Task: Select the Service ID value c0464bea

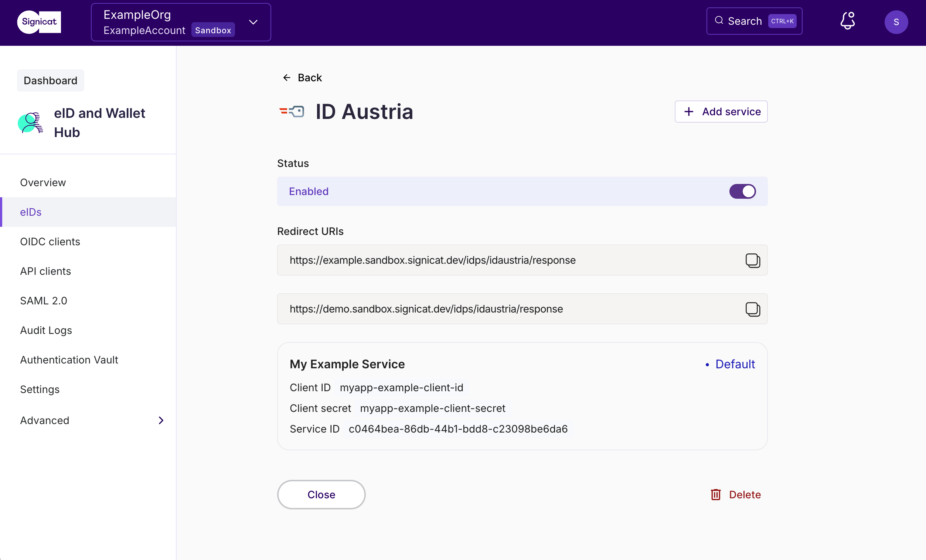Action: 458,429
